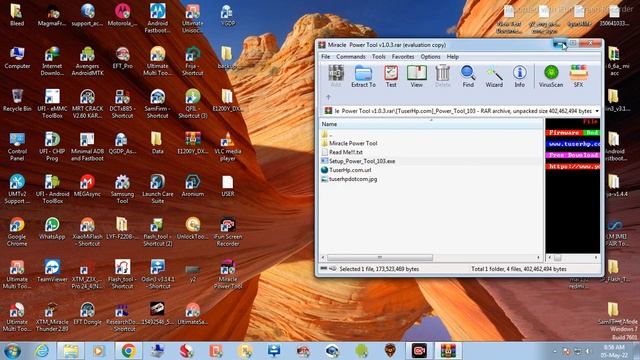Open the Tools menu

pos(378,57)
